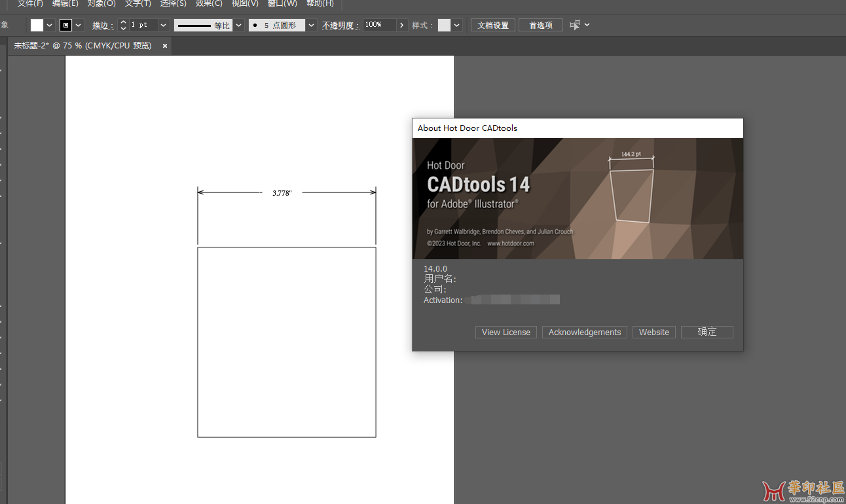
Task: Click the Activation: label in dialog
Action: point(443,300)
